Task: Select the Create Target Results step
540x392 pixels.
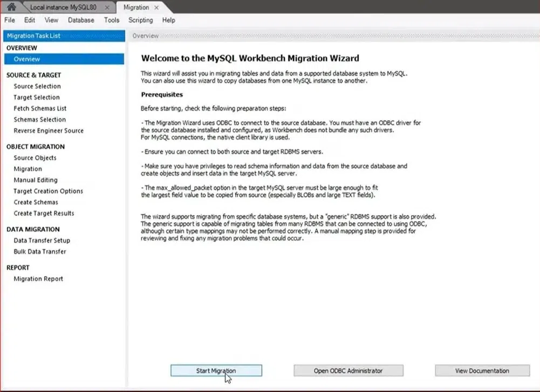Action: click(x=44, y=213)
